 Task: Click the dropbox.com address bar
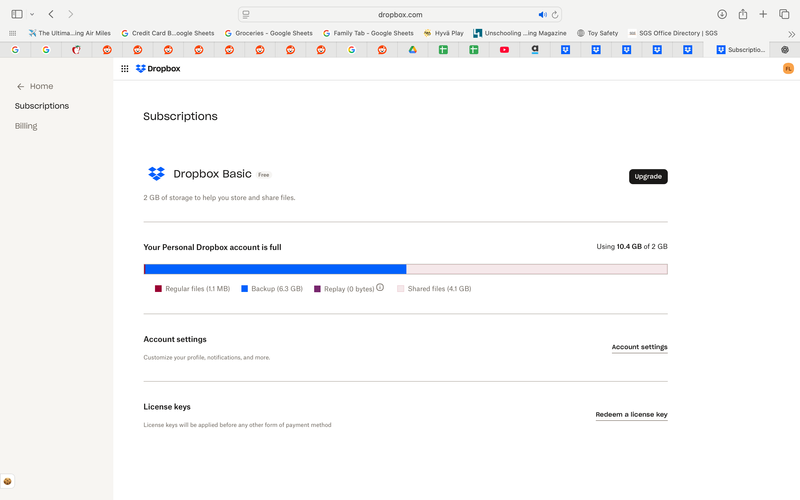click(399, 14)
